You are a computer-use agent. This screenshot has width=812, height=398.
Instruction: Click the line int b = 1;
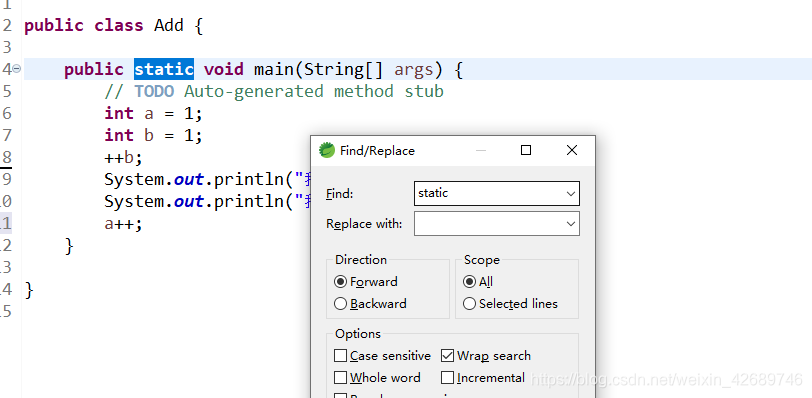coord(153,135)
